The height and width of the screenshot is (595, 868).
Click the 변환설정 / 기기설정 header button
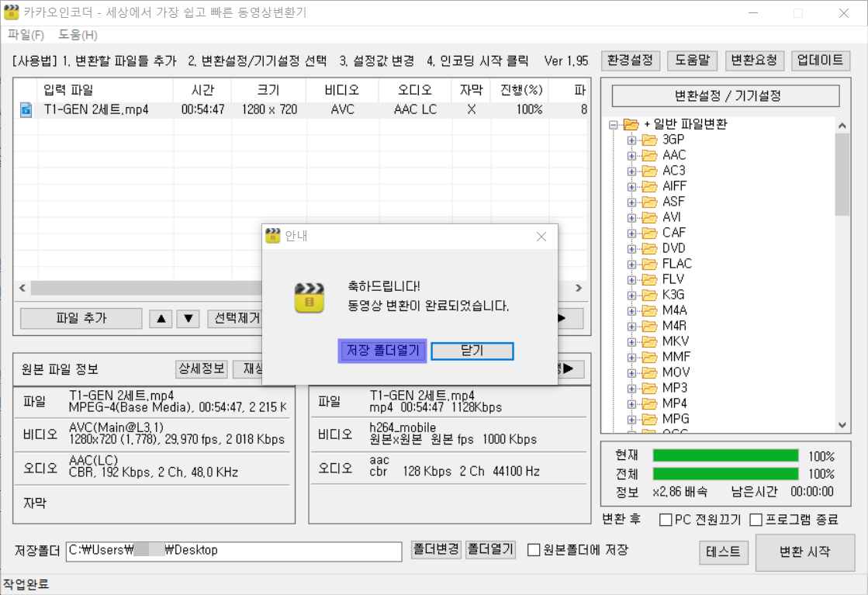(x=726, y=95)
